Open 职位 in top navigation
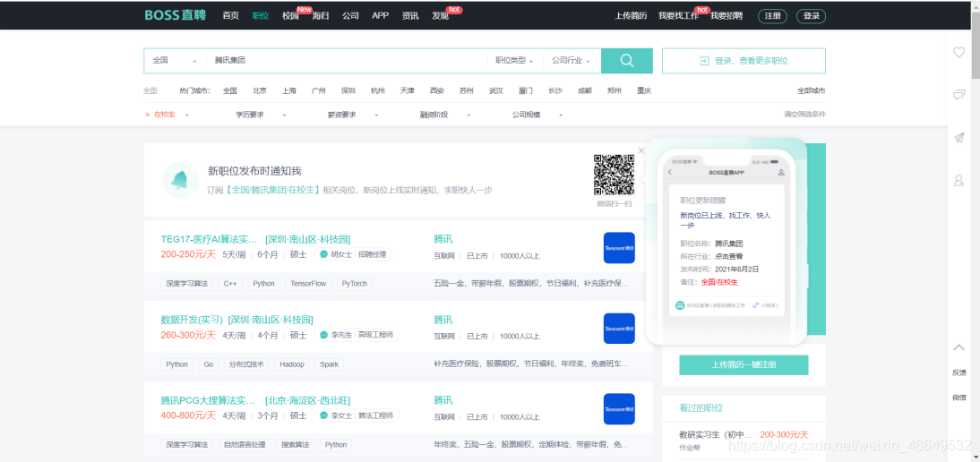Viewport: 980px width, 462px height. coord(261,15)
